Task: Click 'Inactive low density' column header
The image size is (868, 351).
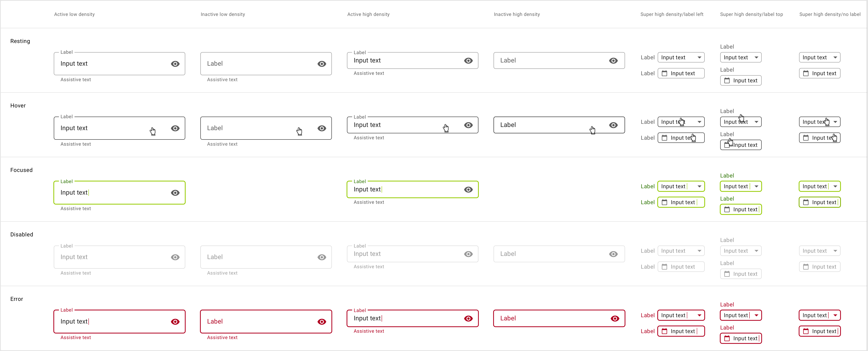Action: click(x=223, y=14)
